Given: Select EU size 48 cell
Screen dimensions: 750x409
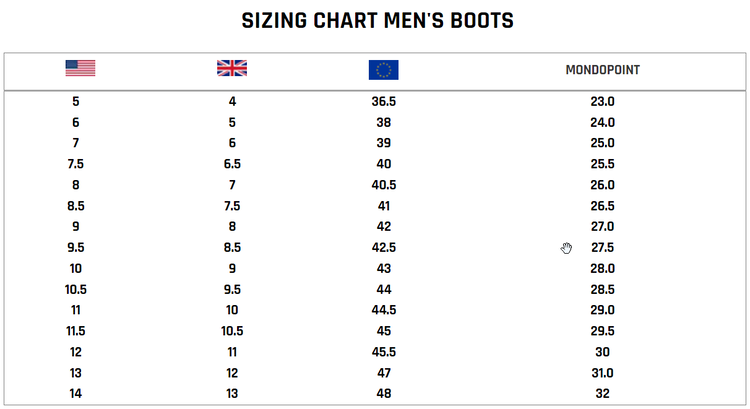Looking at the screenshot, I should click(x=384, y=394).
